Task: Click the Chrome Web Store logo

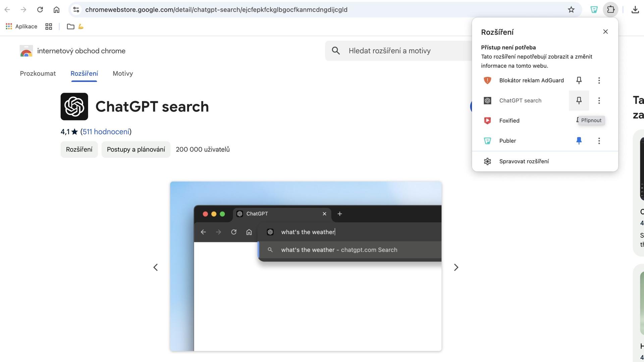Action: tap(26, 51)
